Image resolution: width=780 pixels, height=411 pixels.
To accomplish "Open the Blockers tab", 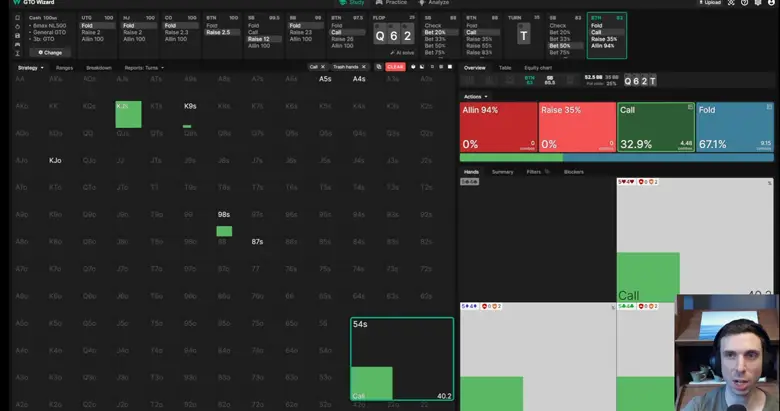I will pyautogui.click(x=573, y=172).
